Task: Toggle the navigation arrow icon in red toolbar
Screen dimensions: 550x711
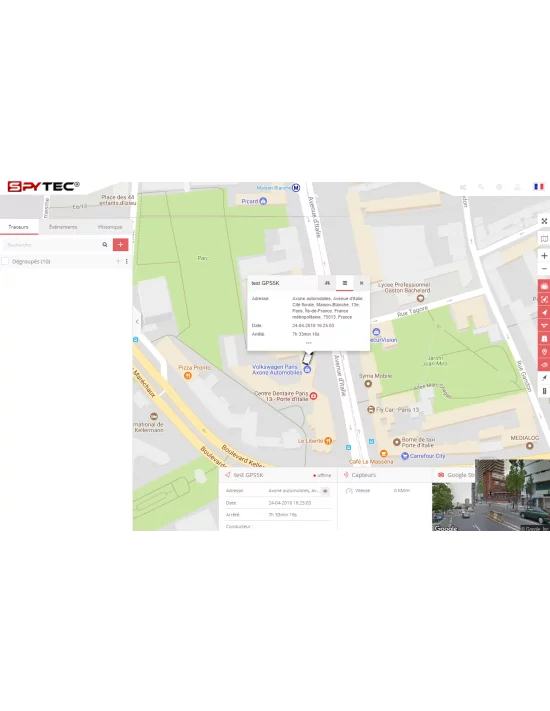Action: [x=544, y=312]
